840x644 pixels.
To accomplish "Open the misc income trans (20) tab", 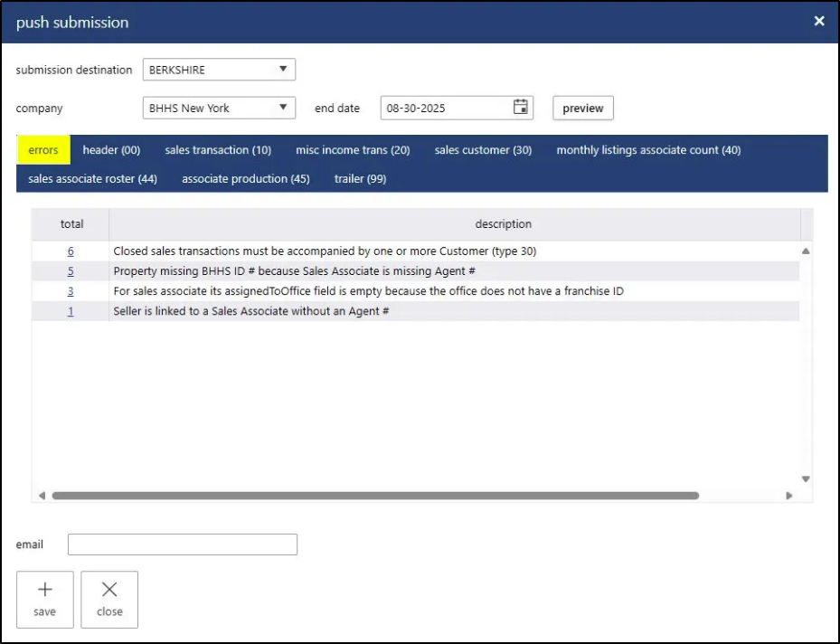I will 353,150.
